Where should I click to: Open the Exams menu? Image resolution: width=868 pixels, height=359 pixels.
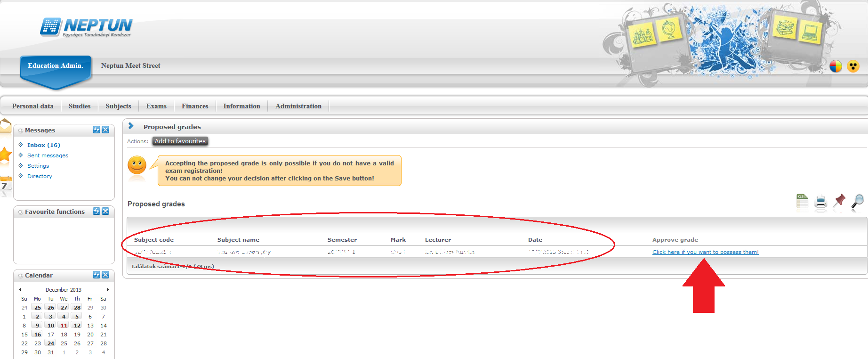pyautogui.click(x=156, y=106)
